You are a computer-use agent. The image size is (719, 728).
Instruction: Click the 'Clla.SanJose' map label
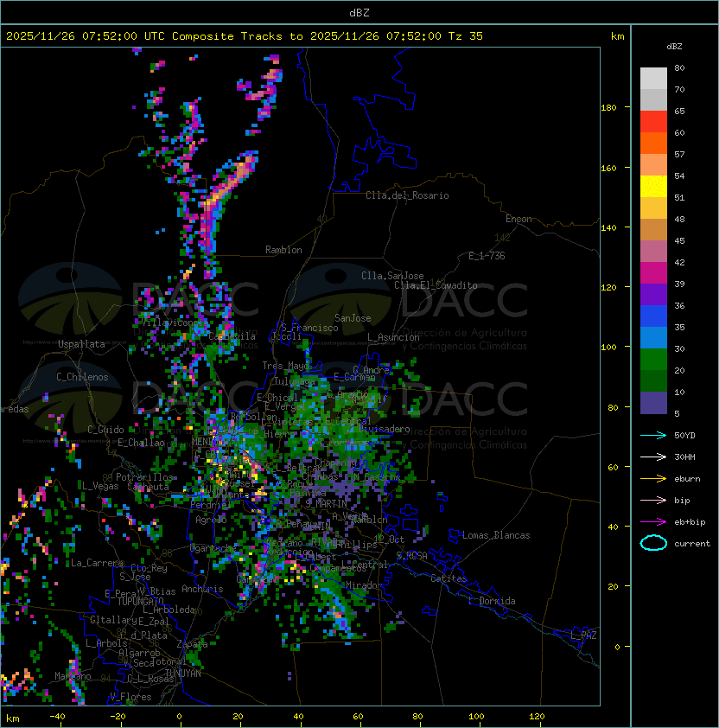(x=392, y=276)
